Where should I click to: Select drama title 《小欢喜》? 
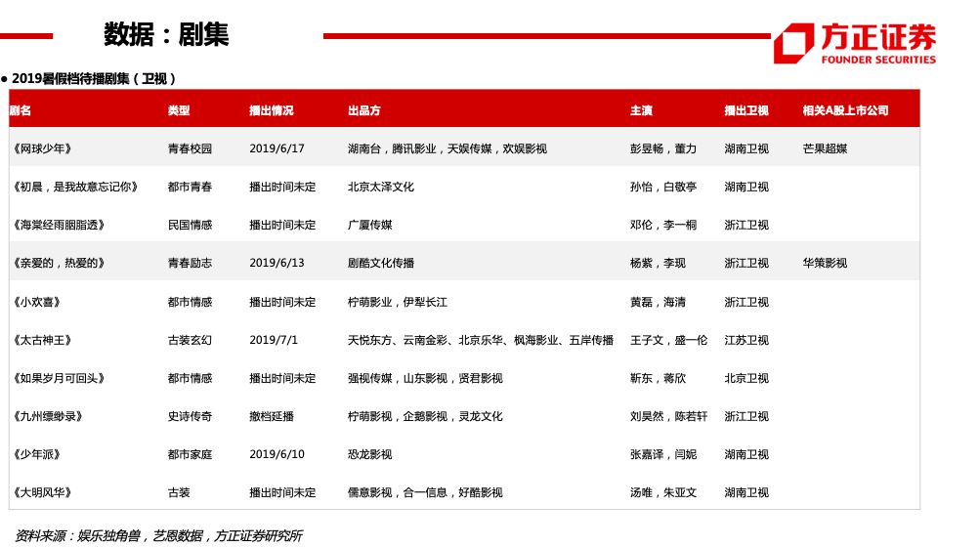[x=37, y=302]
